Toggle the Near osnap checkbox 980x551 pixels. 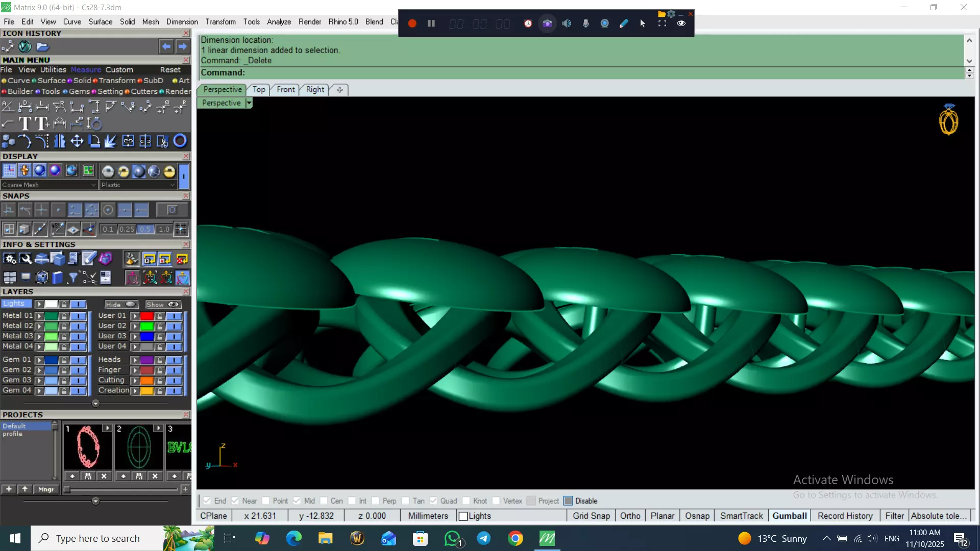tap(235, 501)
